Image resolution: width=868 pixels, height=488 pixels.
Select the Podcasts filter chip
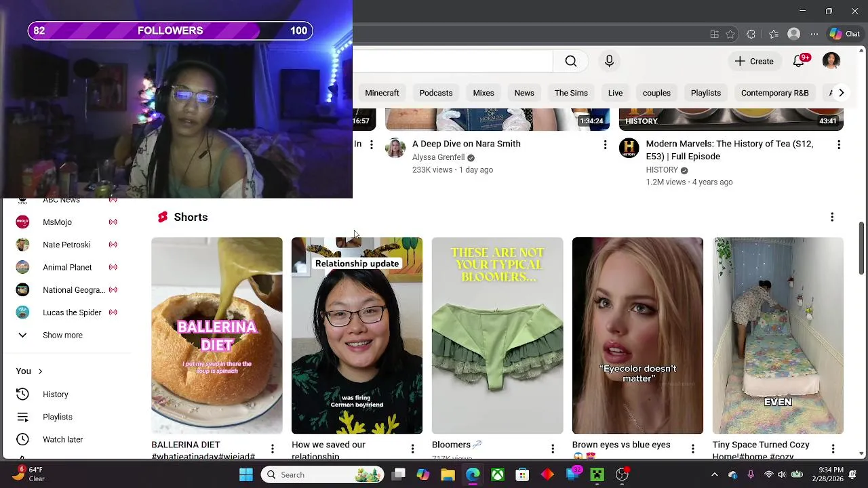[x=435, y=93]
